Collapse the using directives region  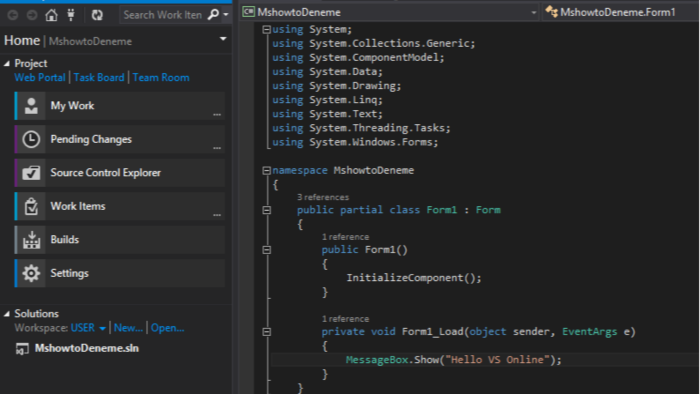pos(267,29)
